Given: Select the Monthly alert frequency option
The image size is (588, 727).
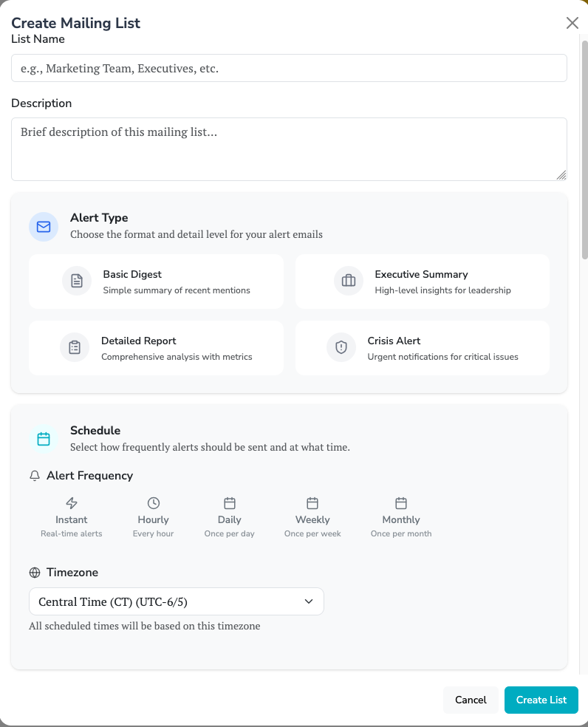Looking at the screenshot, I should coord(401,518).
